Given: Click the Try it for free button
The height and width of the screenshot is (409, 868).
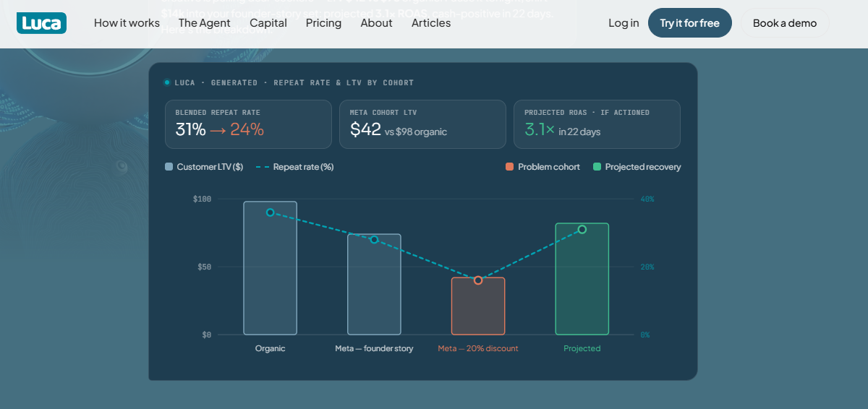Looking at the screenshot, I should pyautogui.click(x=690, y=23).
